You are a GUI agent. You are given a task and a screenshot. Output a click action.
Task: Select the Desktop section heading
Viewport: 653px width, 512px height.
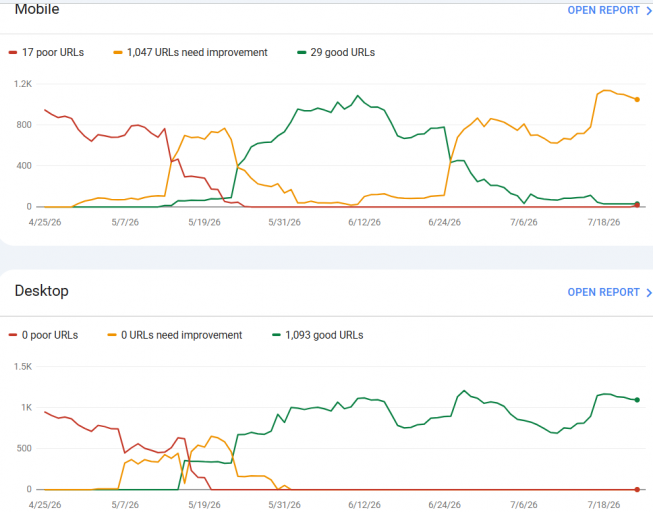click(x=42, y=291)
